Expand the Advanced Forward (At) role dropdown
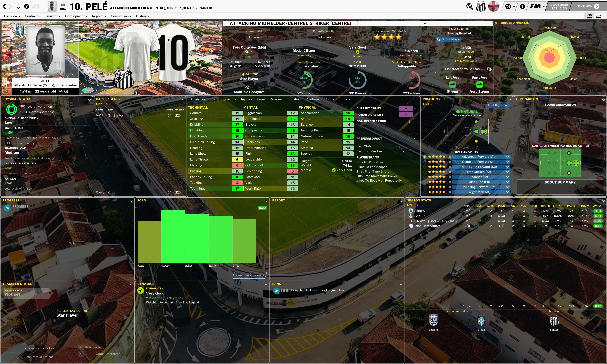607x364 pixels. click(x=507, y=157)
